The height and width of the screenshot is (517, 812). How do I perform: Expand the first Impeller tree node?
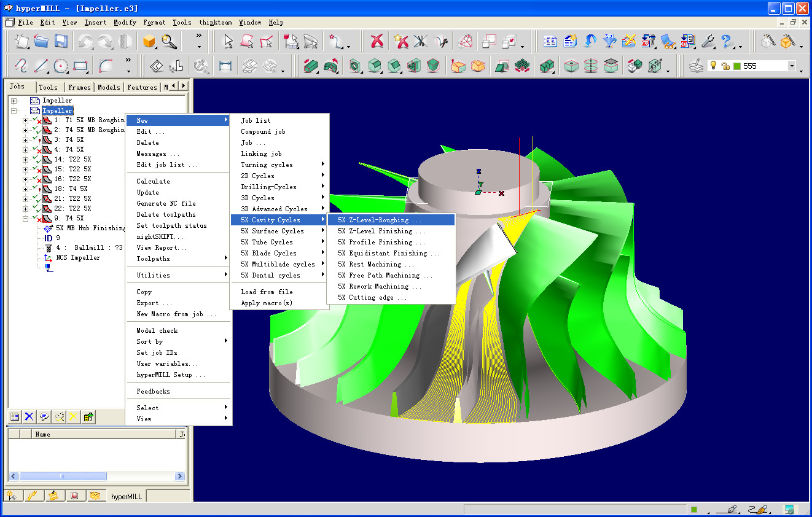[x=14, y=101]
